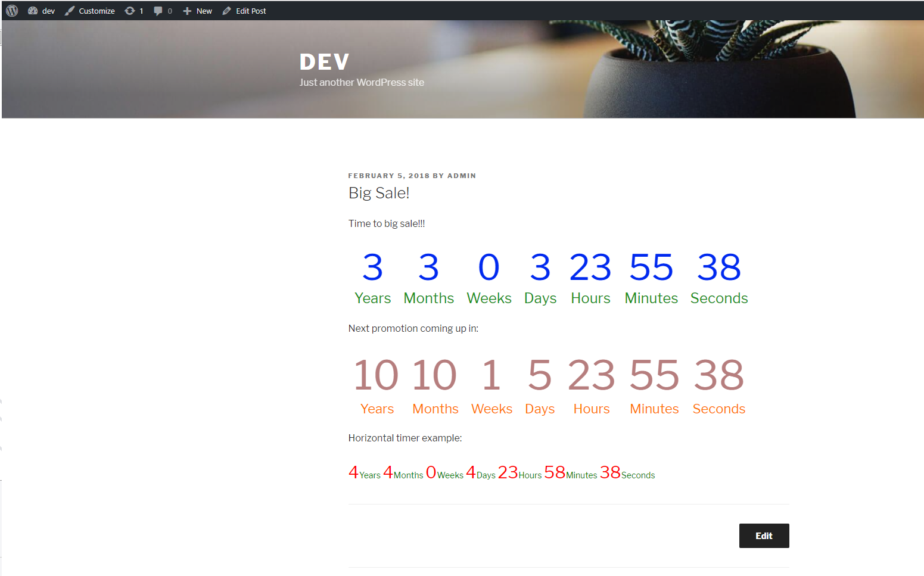Click the red 58 in horizontal timer
The height and width of the screenshot is (576, 924).
[555, 472]
